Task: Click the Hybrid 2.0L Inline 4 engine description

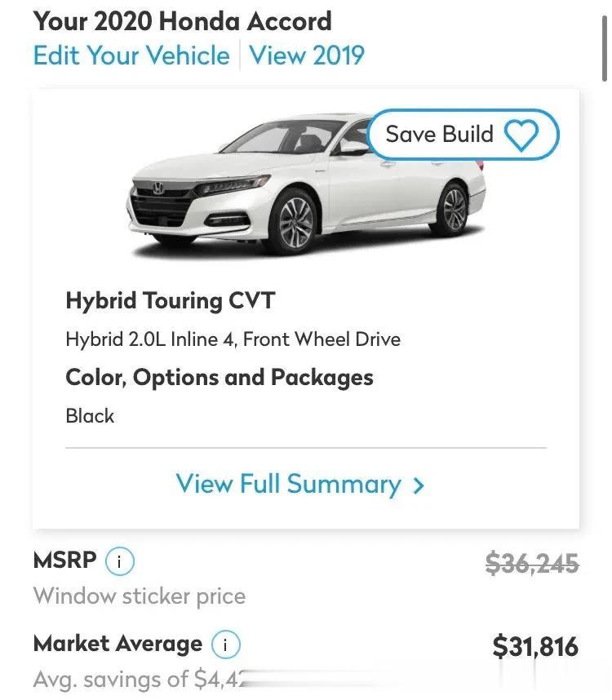Action: 233,339
